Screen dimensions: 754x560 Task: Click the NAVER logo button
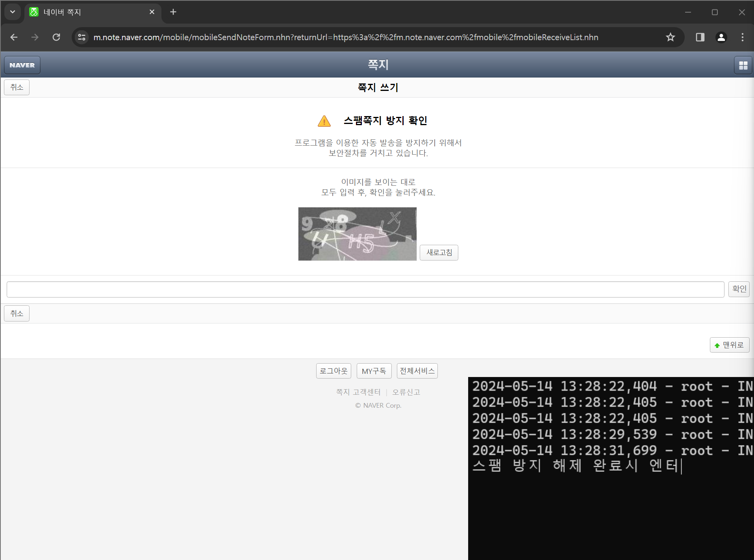pos(22,65)
